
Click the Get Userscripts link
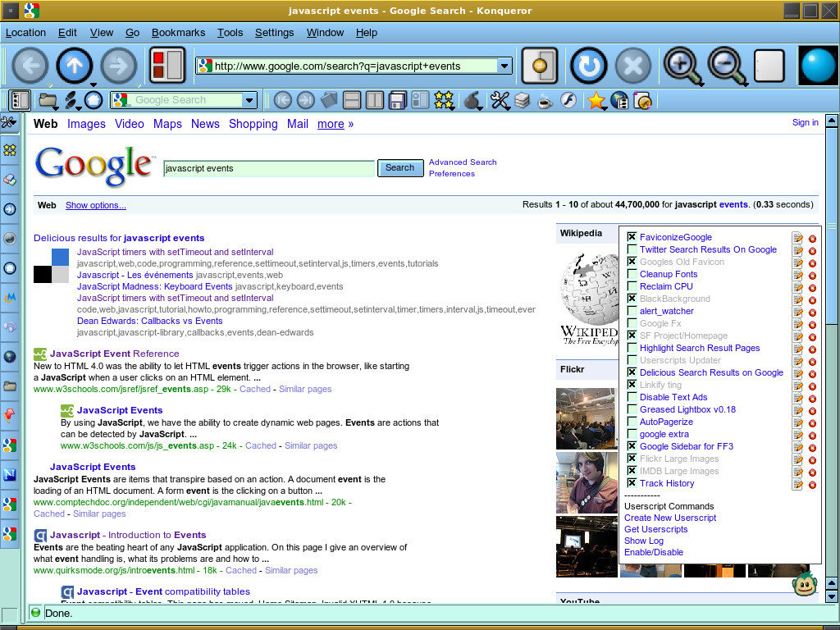(655, 529)
